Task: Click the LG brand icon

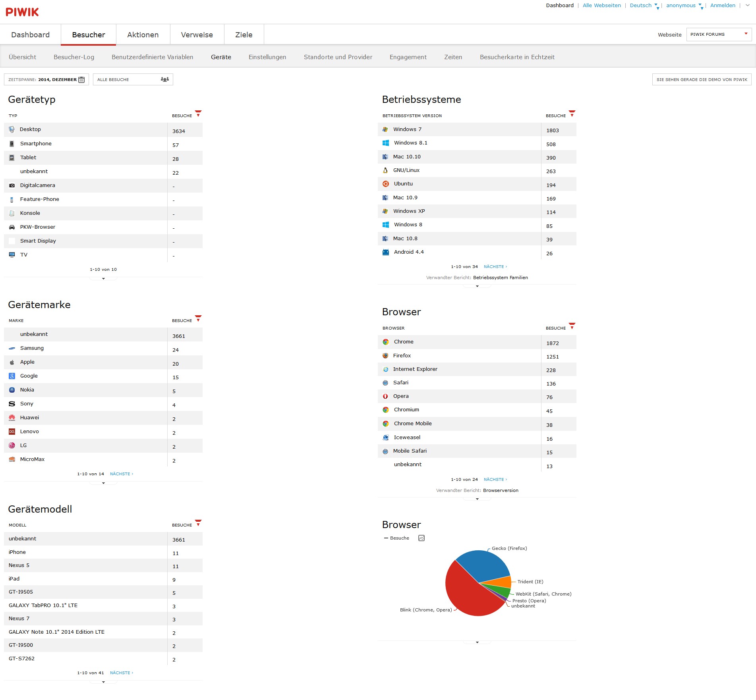Action: (12, 445)
